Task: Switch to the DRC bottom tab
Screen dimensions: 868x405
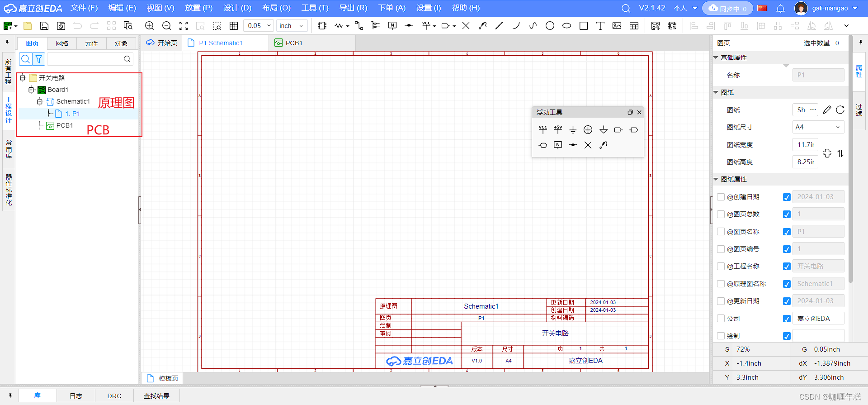Action: (x=114, y=396)
